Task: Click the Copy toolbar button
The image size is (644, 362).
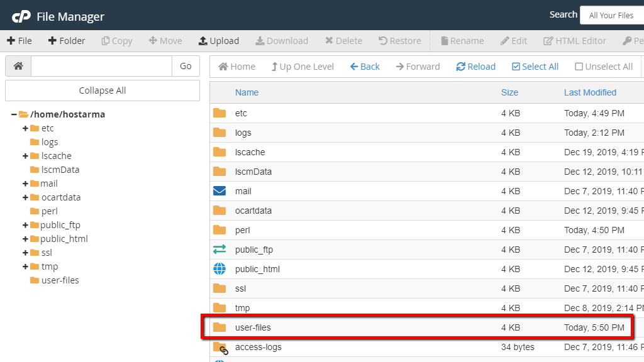Action: coord(117,41)
